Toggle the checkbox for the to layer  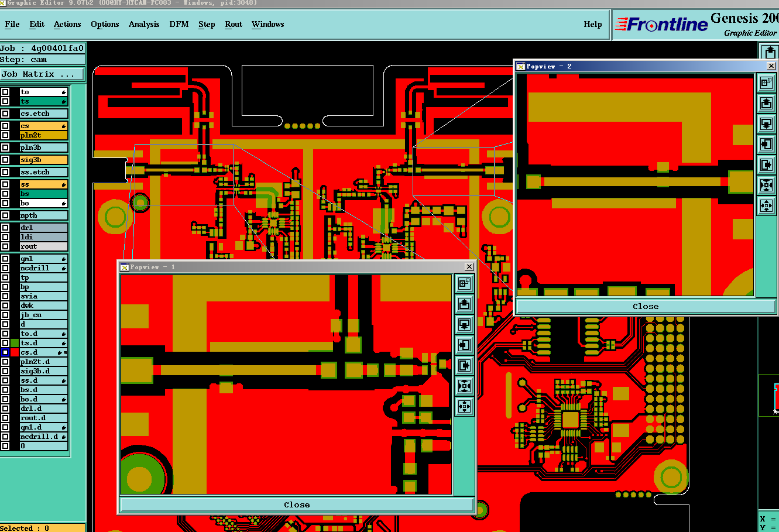point(5,92)
